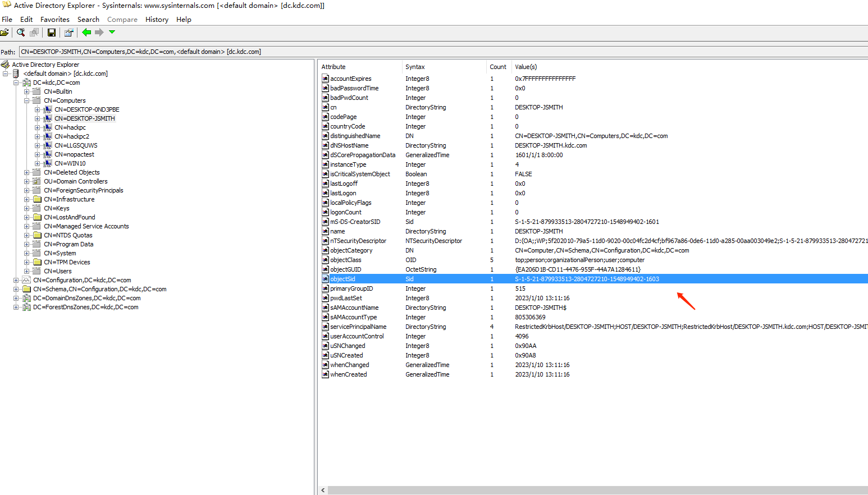The width and height of the screenshot is (868, 495).
Task: Open navigation history green dropdown arrow
Action: [x=112, y=32]
